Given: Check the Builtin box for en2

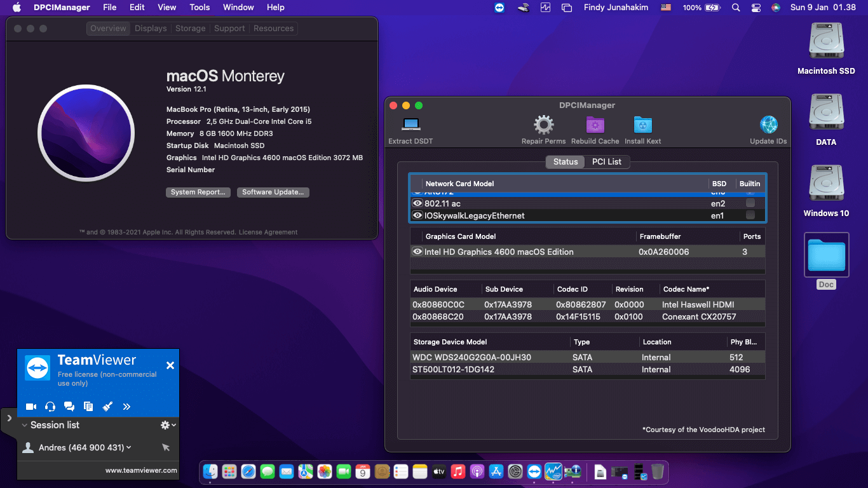Looking at the screenshot, I should pos(750,203).
